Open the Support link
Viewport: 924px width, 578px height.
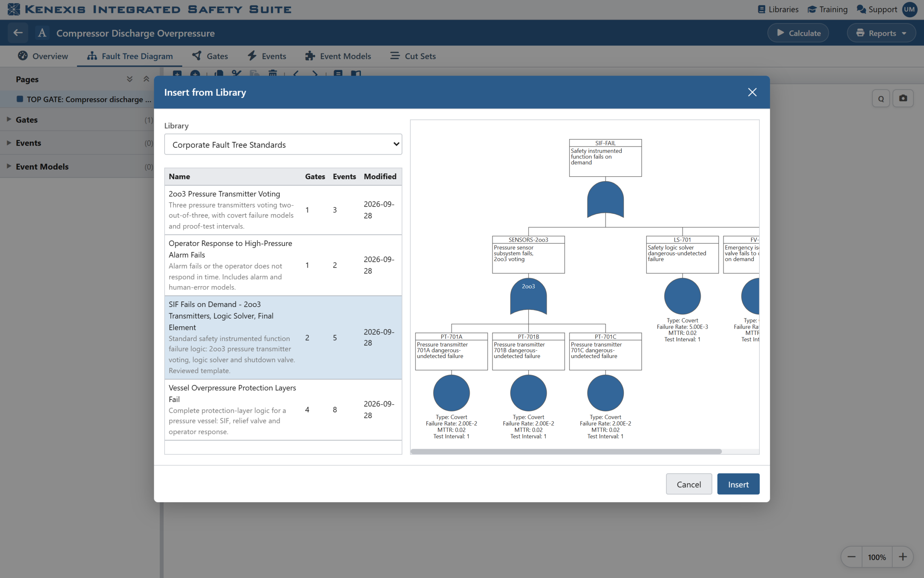(877, 9)
